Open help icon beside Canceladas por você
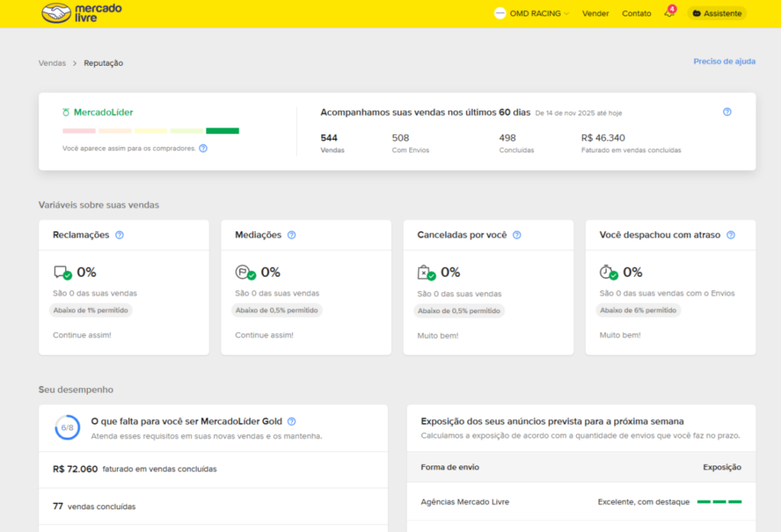Viewport: 781px width, 532px height. (517, 235)
